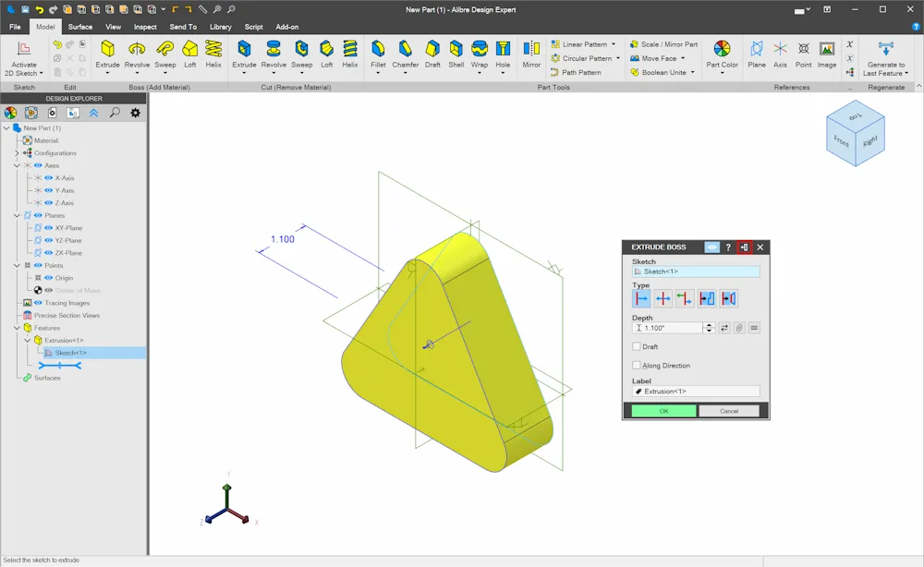Confirm the extrusion with OK
This screenshot has width=924, height=567.
coord(663,411)
